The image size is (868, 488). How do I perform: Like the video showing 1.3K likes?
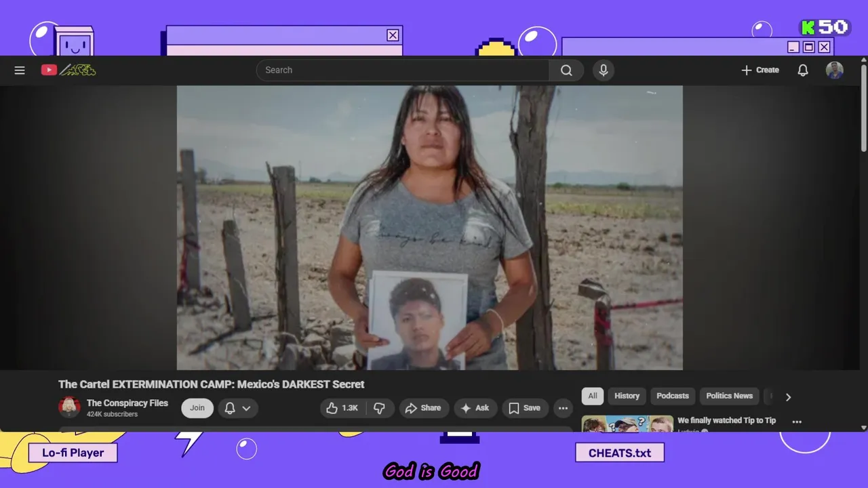coord(343,408)
